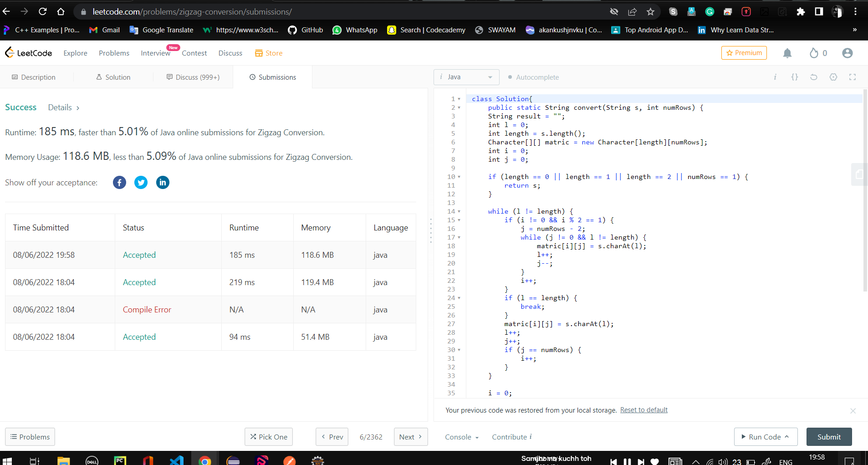
Task: Share acceptance on Twitter icon
Action: point(141,183)
